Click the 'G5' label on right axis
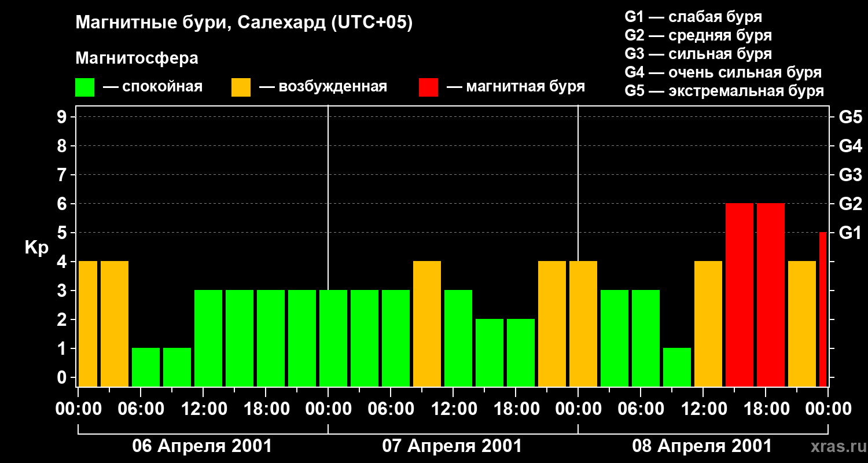This screenshot has height=463, width=868. [850, 117]
